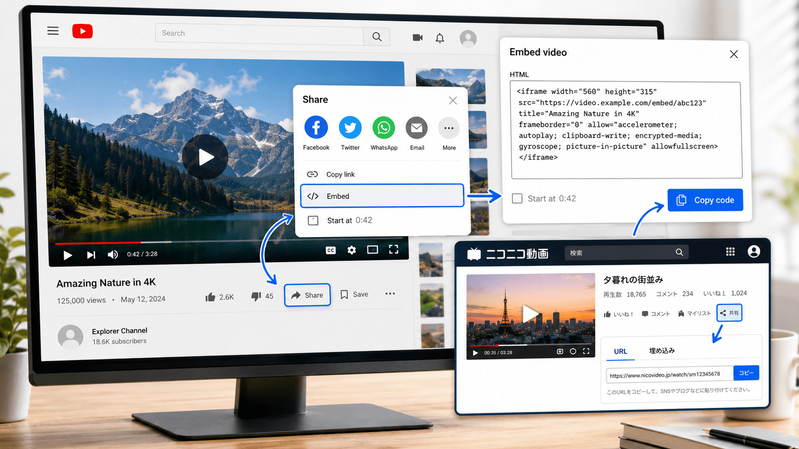Image resolution: width=799 pixels, height=449 pixels.
Task: Play the video with center play button
Action: pyautogui.click(x=205, y=157)
